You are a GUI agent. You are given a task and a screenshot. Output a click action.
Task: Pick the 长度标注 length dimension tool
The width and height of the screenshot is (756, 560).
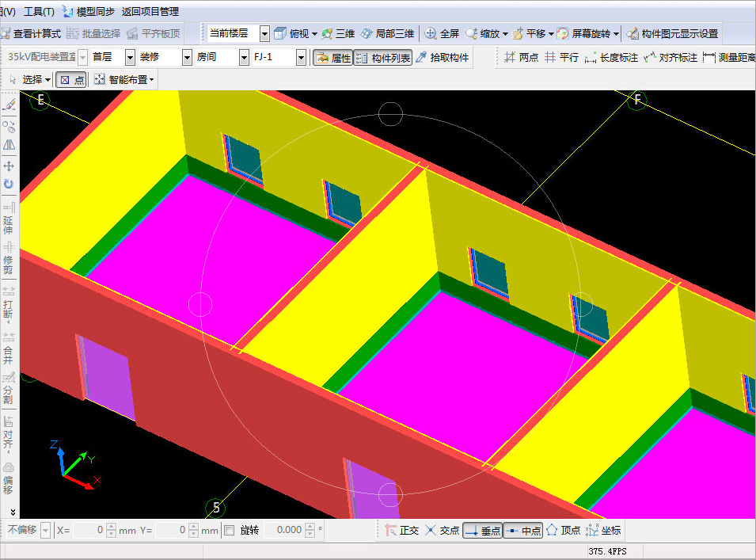point(611,57)
